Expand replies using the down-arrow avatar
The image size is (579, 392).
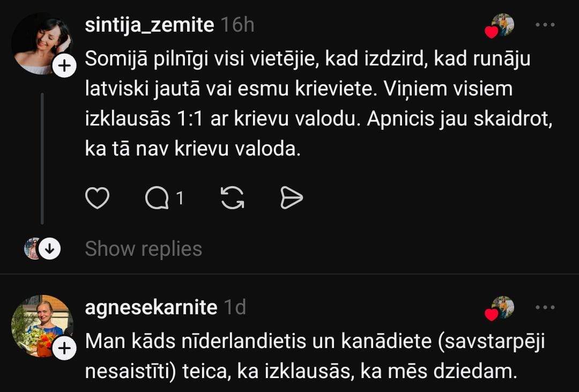point(50,249)
